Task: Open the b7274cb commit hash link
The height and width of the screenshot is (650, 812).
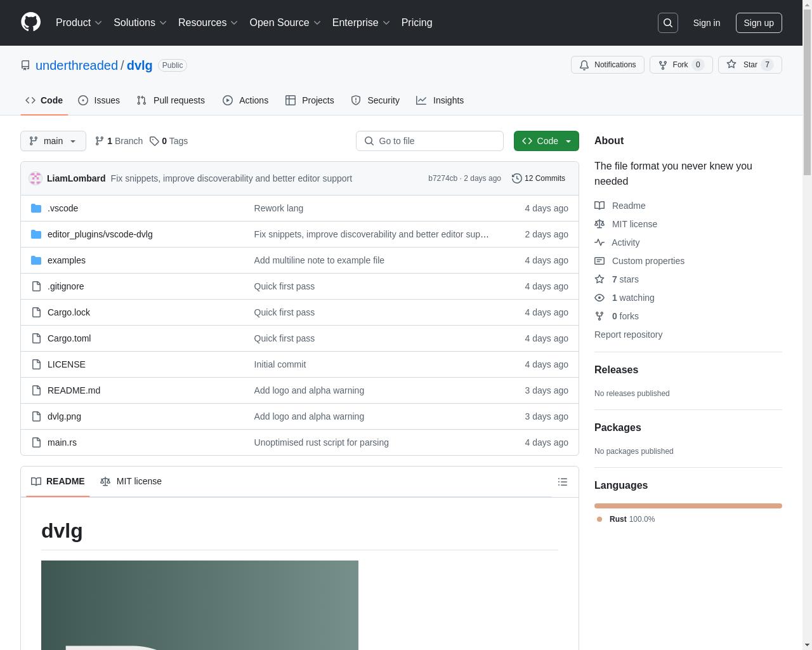Action: (x=443, y=178)
